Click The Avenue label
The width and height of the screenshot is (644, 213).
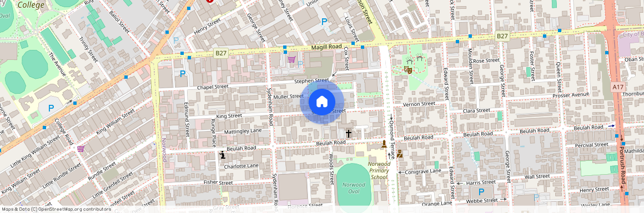coord(57,64)
